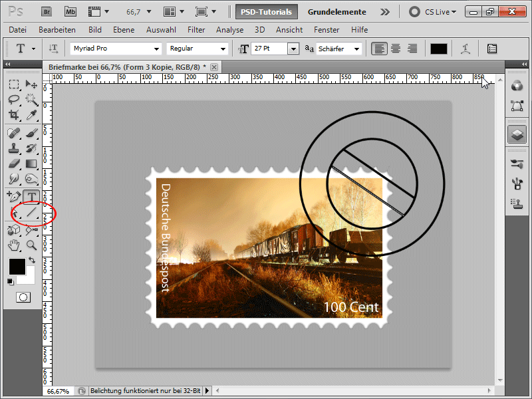
Task: Select the 3D Camera tool
Action: [31, 230]
